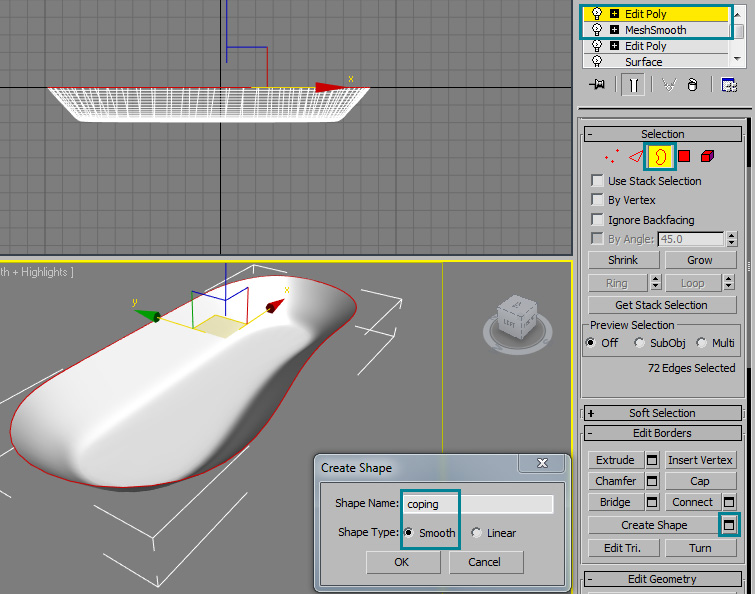Toggle Show End Result icon
Image resolution: width=755 pixels, height=594 pixels.
tap(634, 86)
